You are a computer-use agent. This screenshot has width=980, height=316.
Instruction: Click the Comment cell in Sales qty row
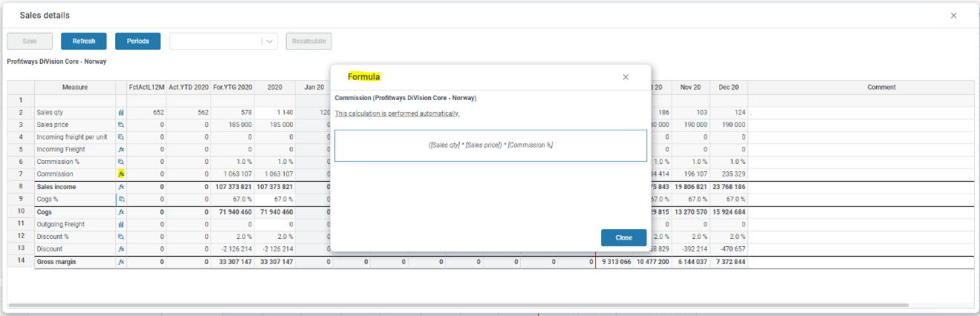click(861, 112)
